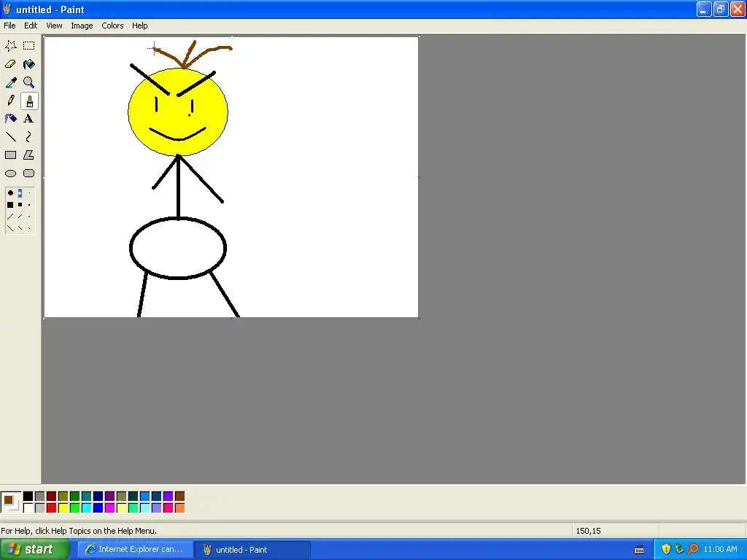
Task: Click the status bar help text
Action: click(79, 531)
